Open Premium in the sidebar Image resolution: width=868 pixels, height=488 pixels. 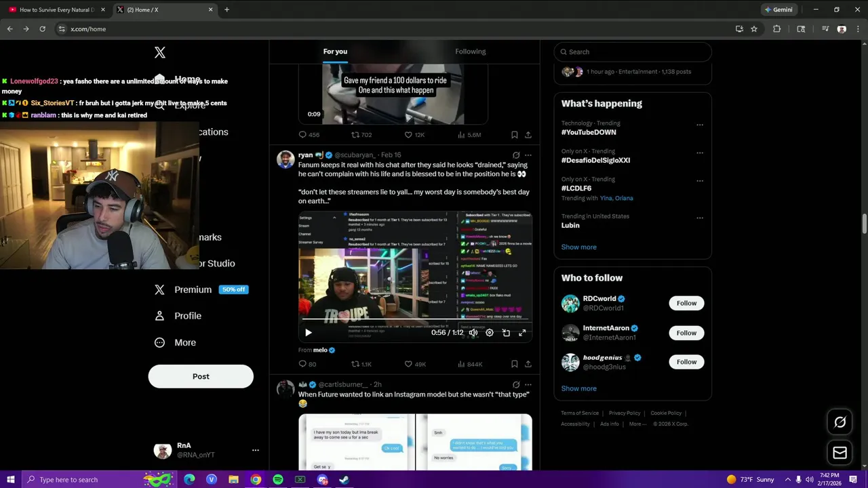(x=201, y=289)
